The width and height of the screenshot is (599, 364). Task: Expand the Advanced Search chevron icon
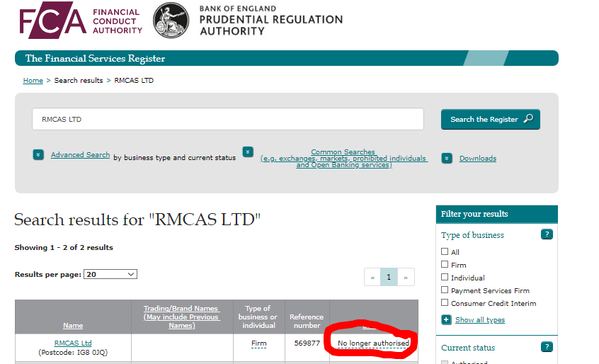[x=38, y=154]
